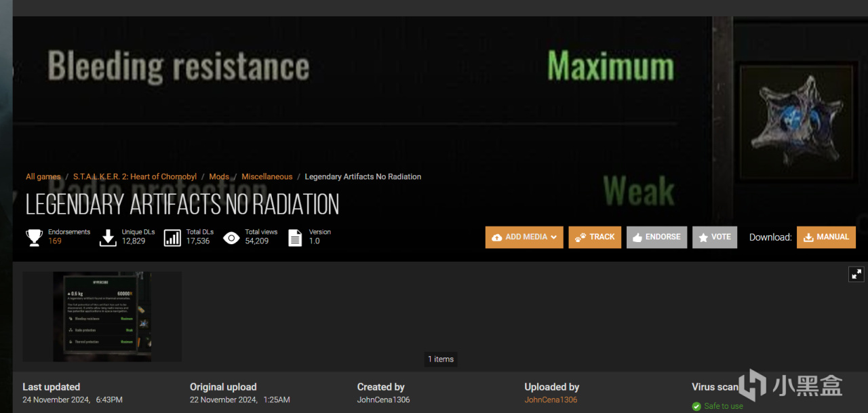This screenshot has width=868, height=413.
Task: Open the All games breadcrumb link
Action: [x=43, y=176]
